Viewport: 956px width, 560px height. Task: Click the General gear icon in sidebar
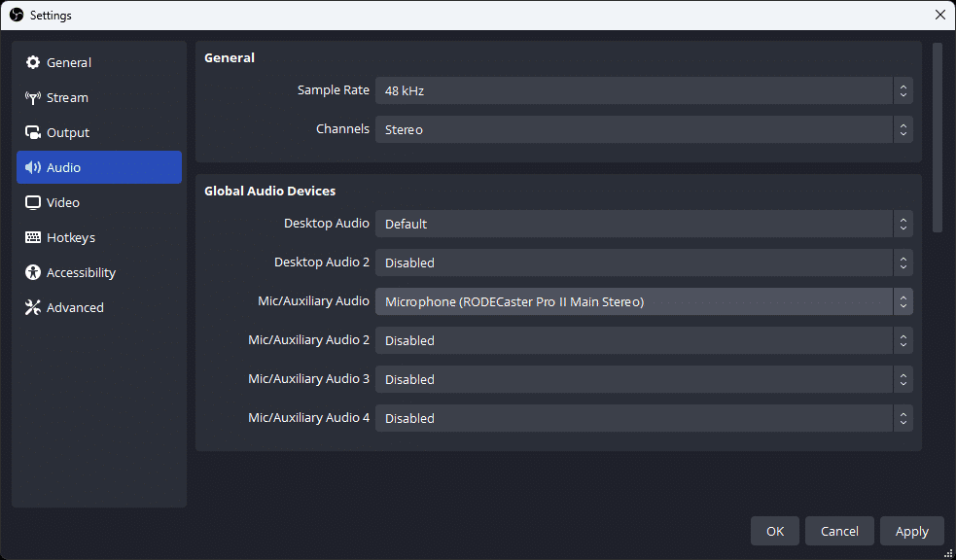point(33,62)
